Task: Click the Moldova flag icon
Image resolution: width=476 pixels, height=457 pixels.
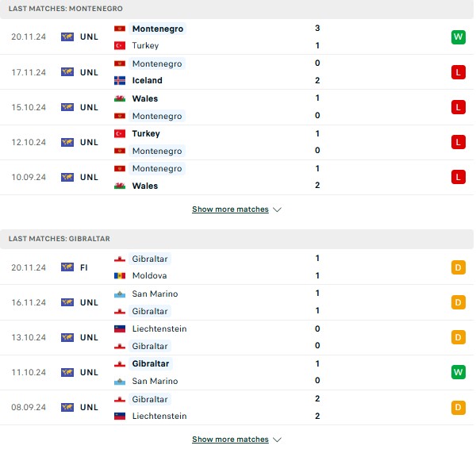Action: (x=120, y=276)
